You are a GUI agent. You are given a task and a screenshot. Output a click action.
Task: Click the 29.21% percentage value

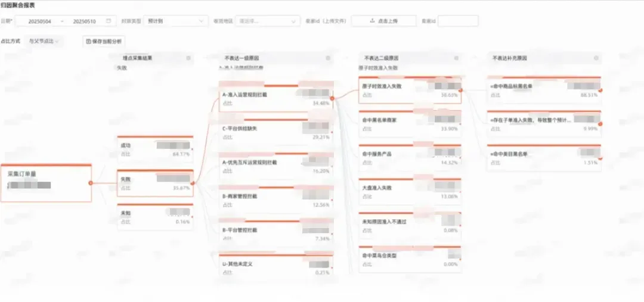coord(321,138)
